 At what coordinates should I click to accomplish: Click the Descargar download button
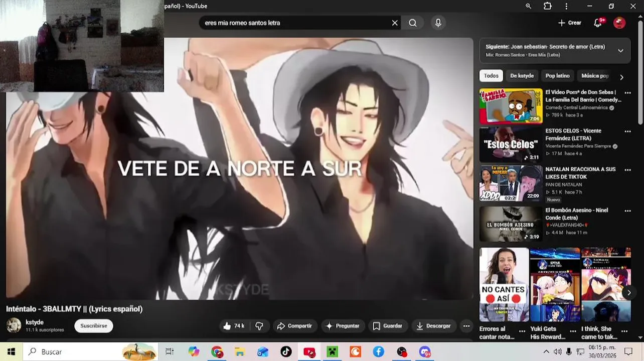click(434, 326)
